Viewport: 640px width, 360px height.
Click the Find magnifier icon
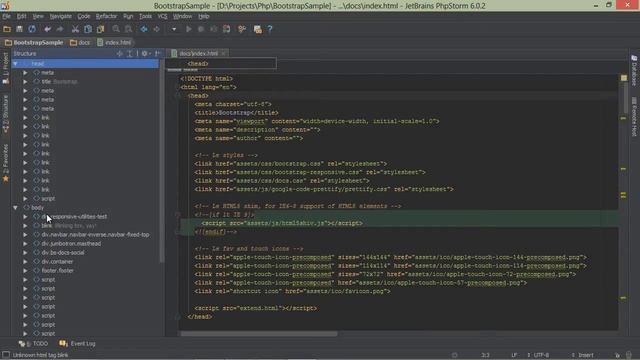(116, 29)
